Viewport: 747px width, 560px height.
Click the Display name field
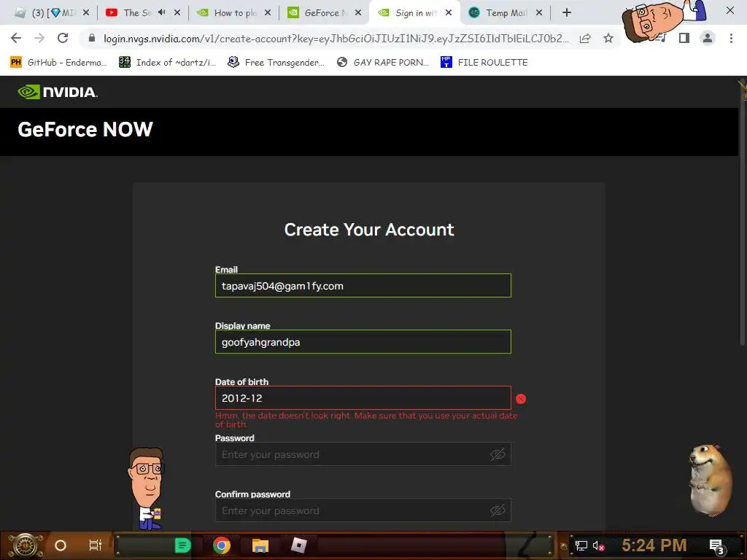pyautogui.click(x=363, y=342)
